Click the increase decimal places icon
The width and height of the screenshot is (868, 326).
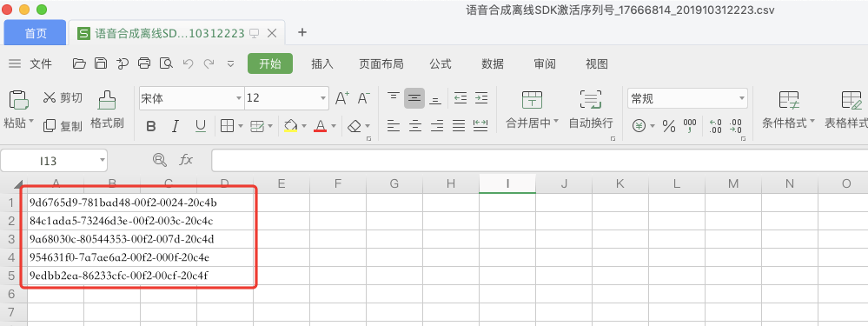[x=715, y=127]
